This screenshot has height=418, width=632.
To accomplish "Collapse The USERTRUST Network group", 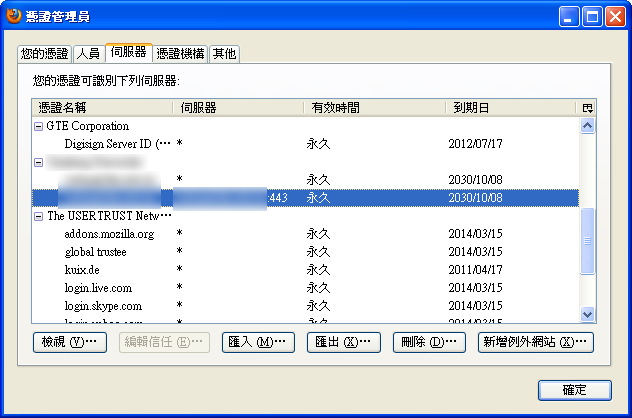I will click(x=38, y=216).
